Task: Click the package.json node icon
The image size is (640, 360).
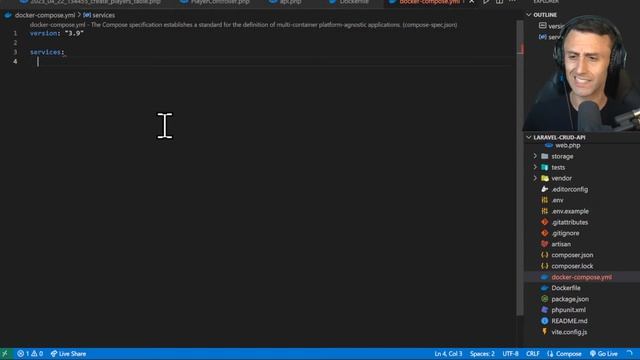Action: 544,299
